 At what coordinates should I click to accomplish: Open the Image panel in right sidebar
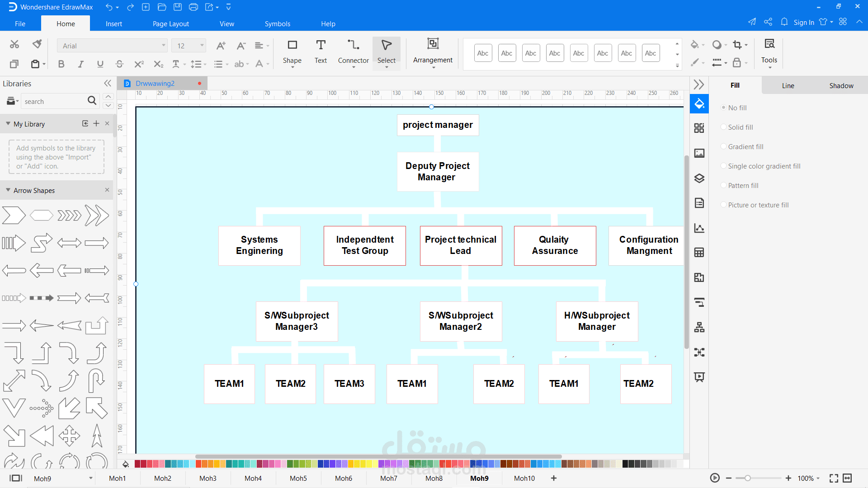pos(699,154)
